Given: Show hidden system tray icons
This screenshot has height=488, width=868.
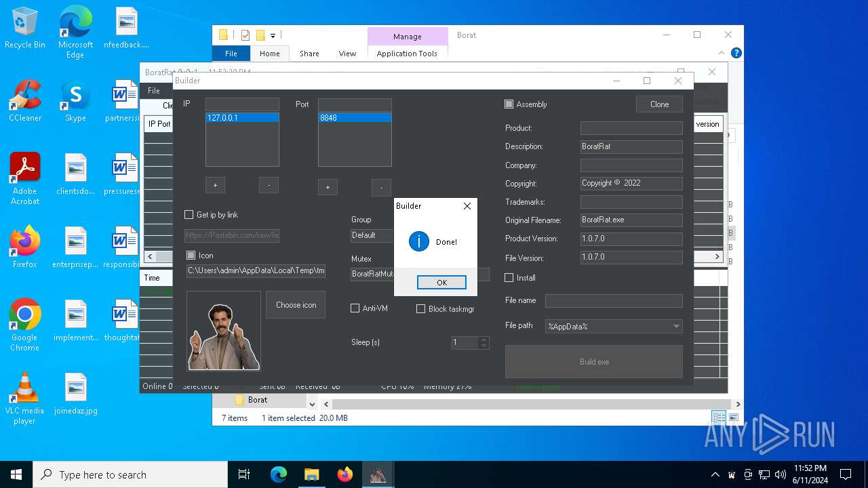Looking at the screenshot, I should [715, 474].
